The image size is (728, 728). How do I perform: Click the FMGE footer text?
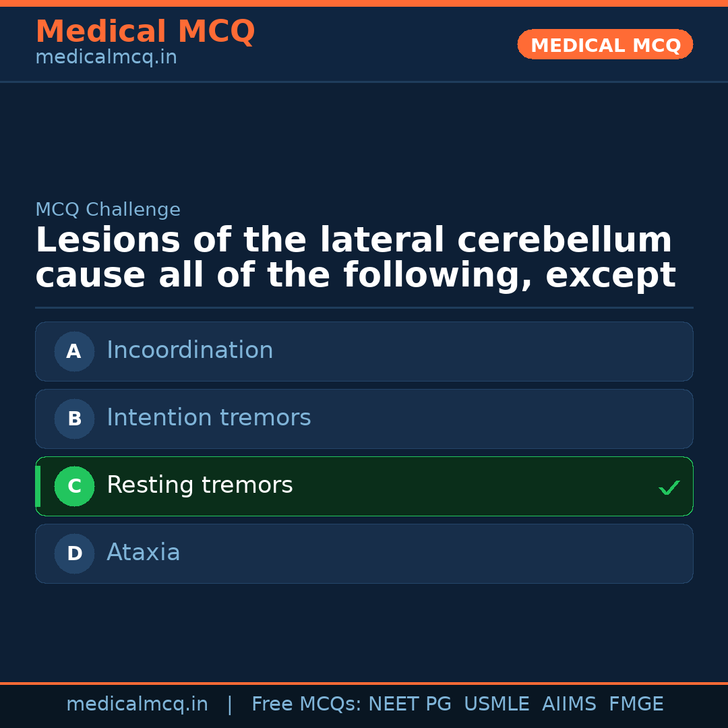[636, 704]
